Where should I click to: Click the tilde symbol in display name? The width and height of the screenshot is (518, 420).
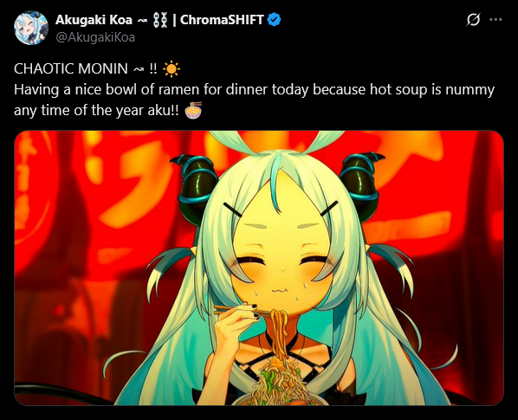pyautogui.click(x=142, y=21)
